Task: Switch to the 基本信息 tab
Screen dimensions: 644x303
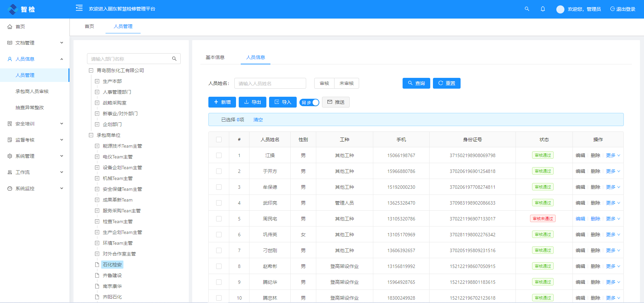Action: coord(215,57)
